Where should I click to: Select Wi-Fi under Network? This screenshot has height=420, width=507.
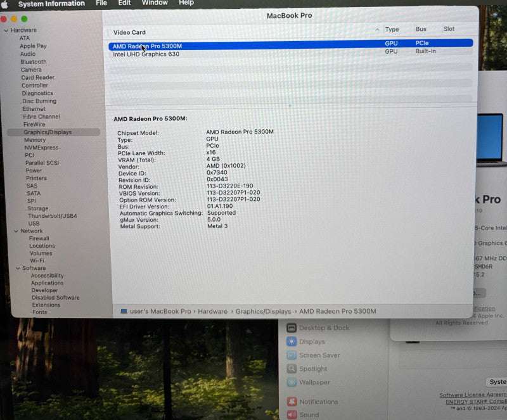[x=37, y=261]
